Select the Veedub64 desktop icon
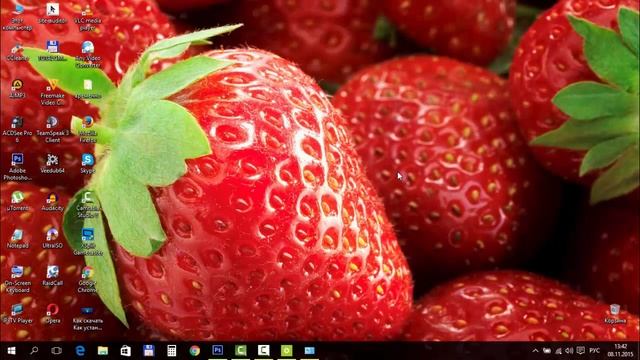This screenshot has height=360, width=640. pos(52,164)
